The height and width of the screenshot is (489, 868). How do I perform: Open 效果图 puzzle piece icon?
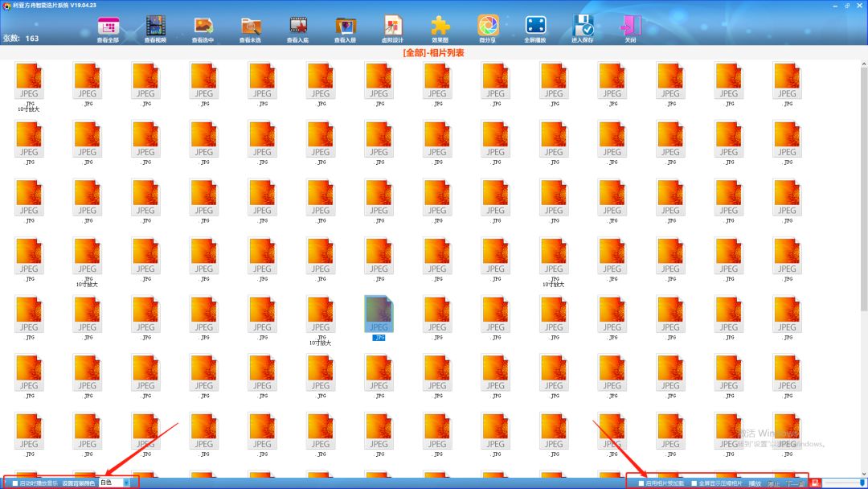click(x=440, y=29)
